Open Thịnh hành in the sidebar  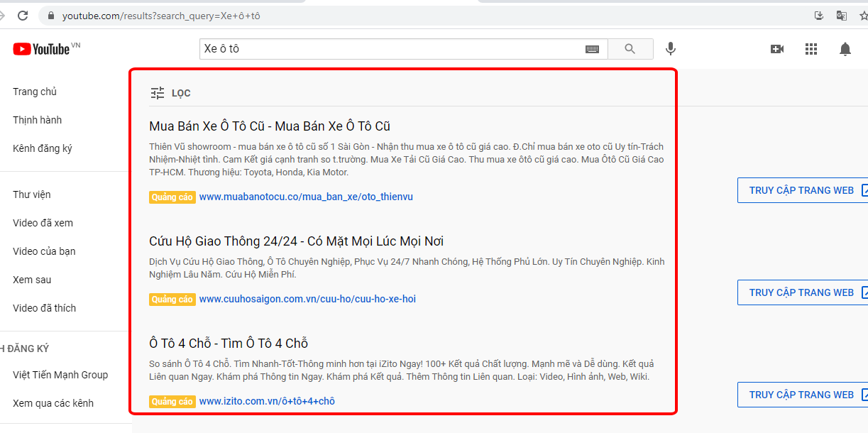pyautogui.click(x=37, y=120)
